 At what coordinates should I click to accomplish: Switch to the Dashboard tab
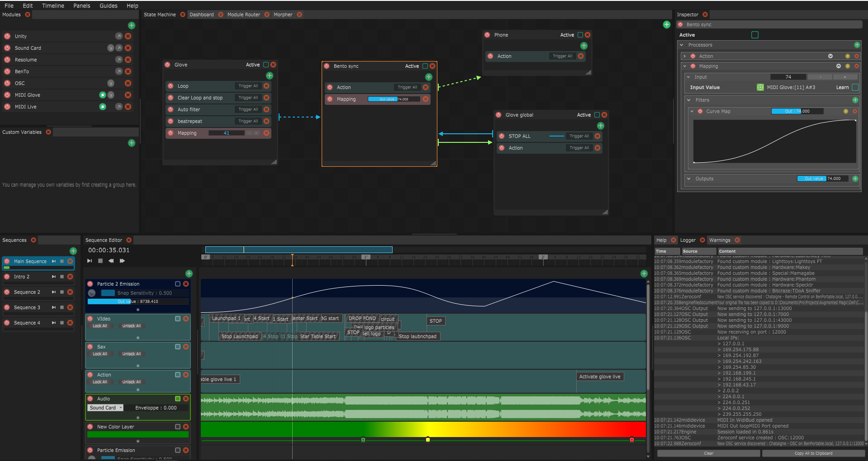point(201,14)
